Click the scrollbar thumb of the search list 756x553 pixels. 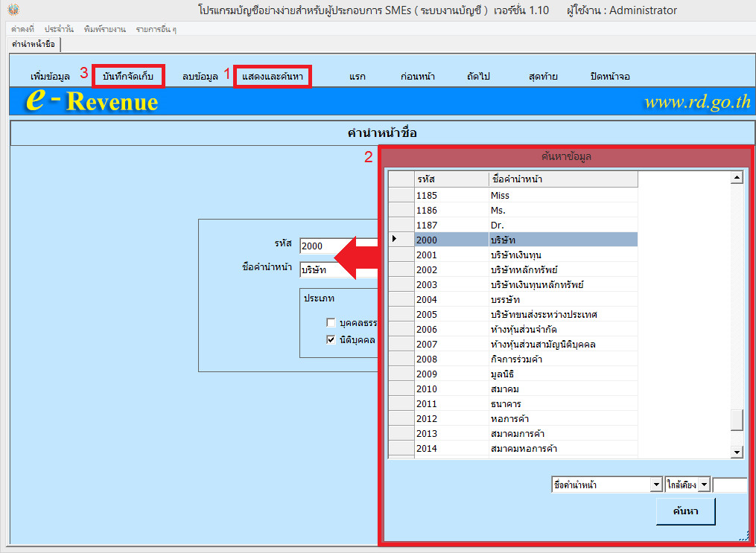click(737, 420)
